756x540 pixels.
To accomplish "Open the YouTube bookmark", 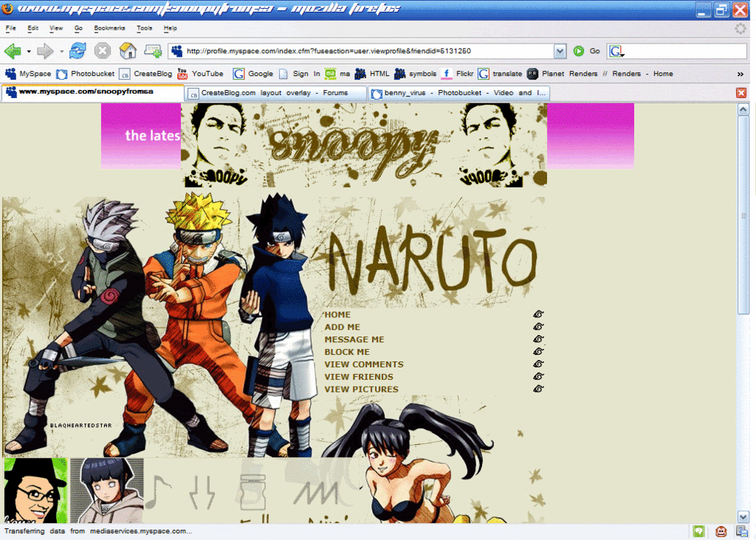I will pyautogui.click(x=200, y=74).
